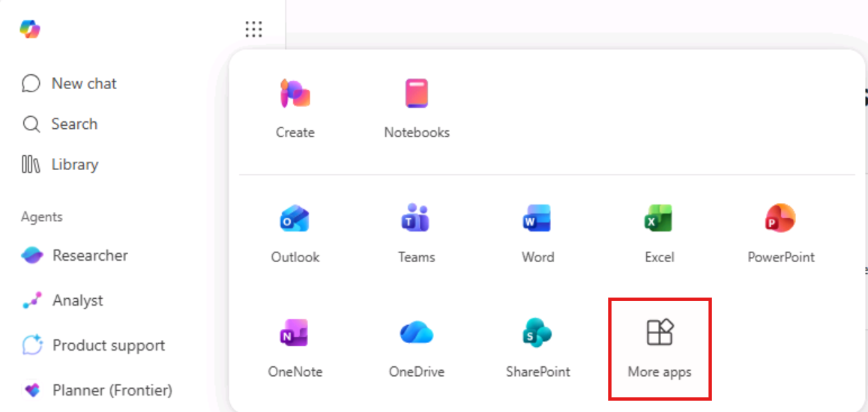Select the Researcher agent
The height and width of the screenshot is (412, 868).
click(x=75, y=255)
